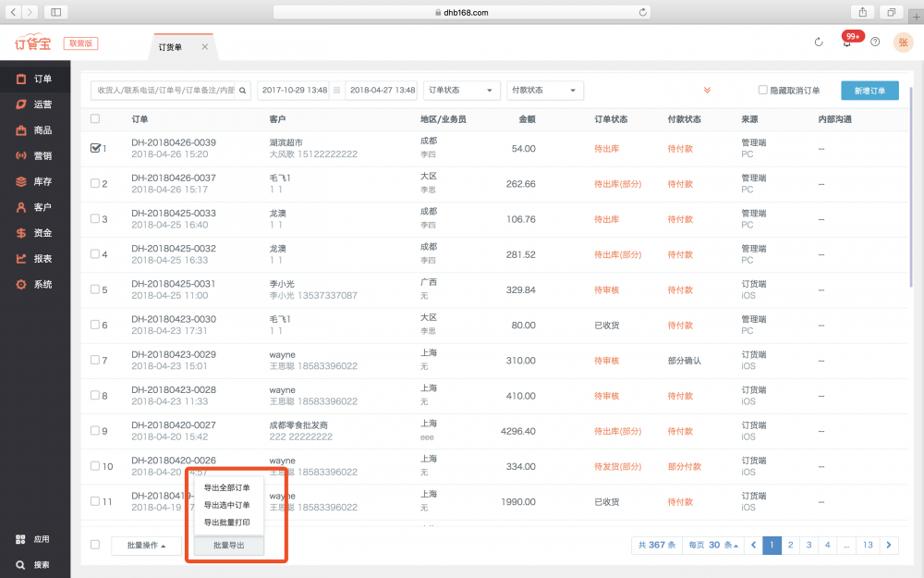Open the 运营 section in the sidebar
This screenshot has width=924, height=578.
34,105
